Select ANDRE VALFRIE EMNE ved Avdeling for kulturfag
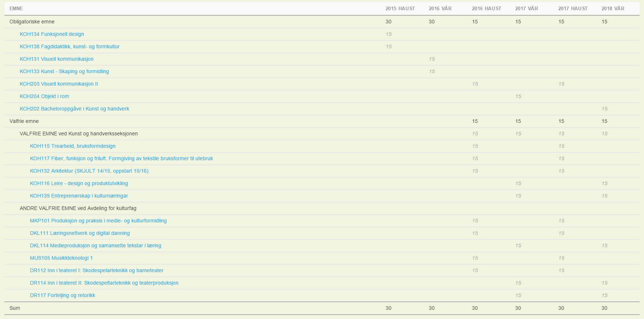The image size is (644, 319). pos(78,208)
